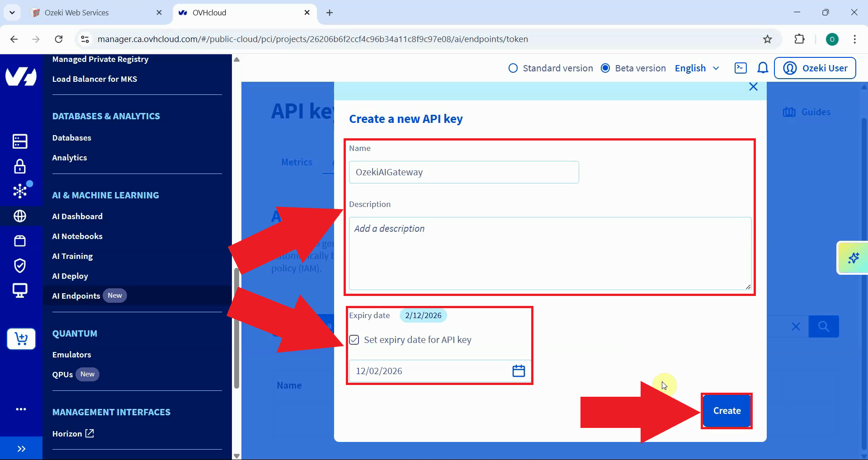This screenshot has height=460, width=868.
Task: Select the shield sidebar icon
Action: click(x=20, y=266)
